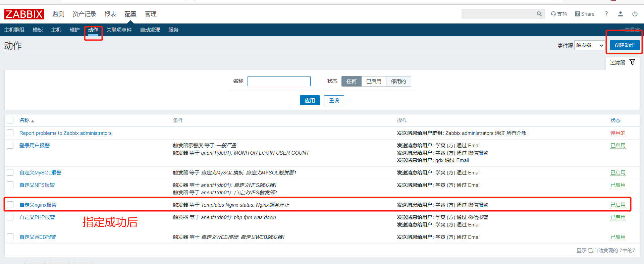Tick the checkbox for 自定义MySQL报警
Viewport: 644px width, 264px height.
(x=10, y=172)
